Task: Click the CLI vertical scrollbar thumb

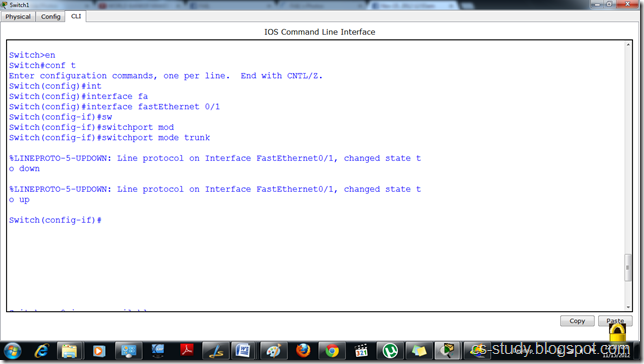Action: (x=628, y=267)
